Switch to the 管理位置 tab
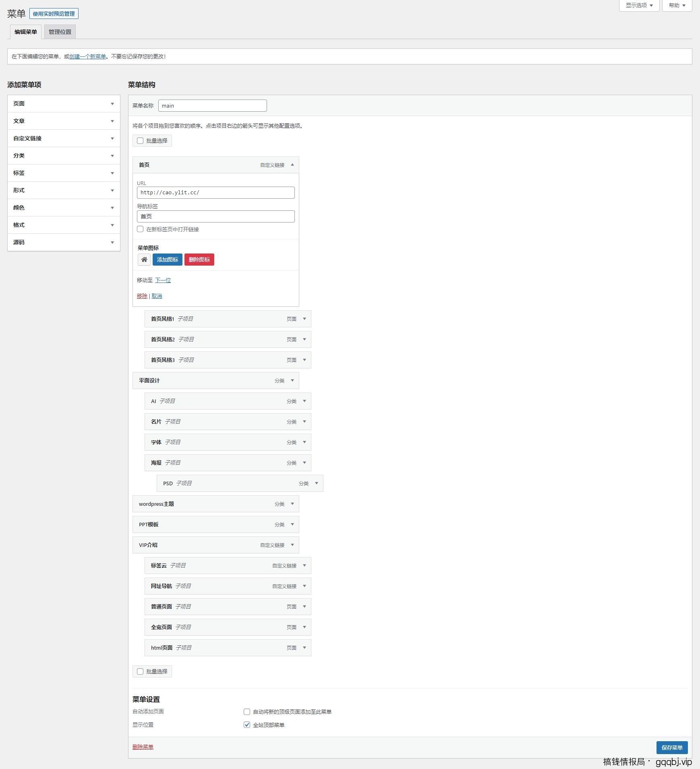Screen dimensions: 700x769 (60, 32)
